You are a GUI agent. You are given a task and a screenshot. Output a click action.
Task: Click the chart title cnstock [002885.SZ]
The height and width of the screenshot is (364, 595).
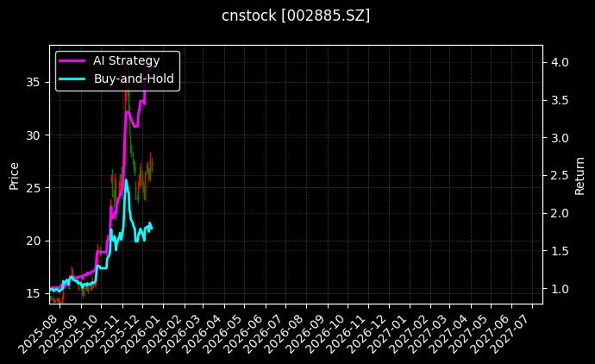pos(297,16)
